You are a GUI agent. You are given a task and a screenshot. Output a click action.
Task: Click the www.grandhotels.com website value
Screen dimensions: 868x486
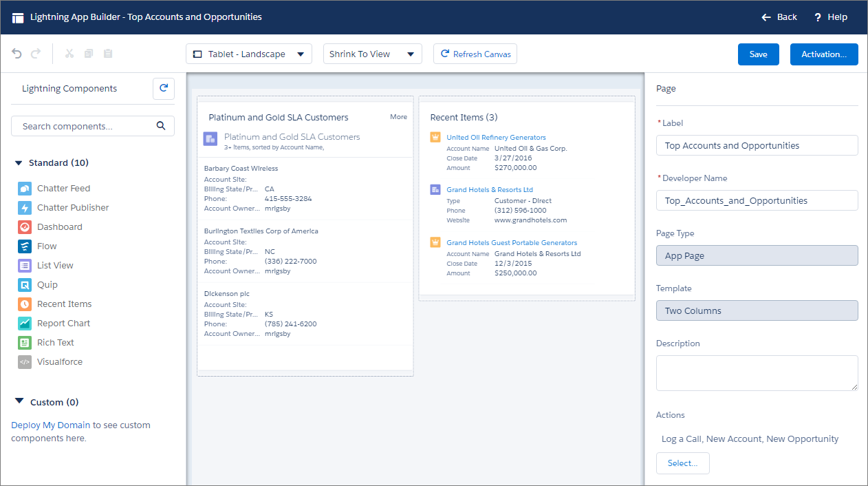click(x=530, y=220)
